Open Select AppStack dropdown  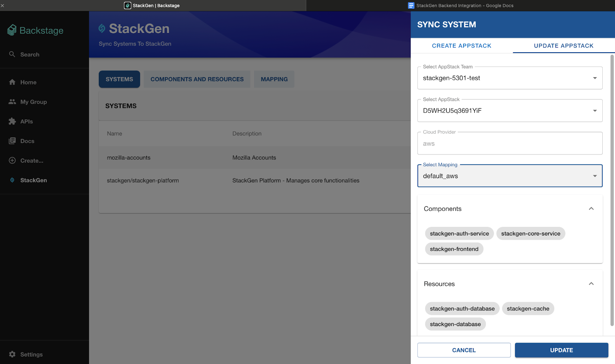[510, 111]
